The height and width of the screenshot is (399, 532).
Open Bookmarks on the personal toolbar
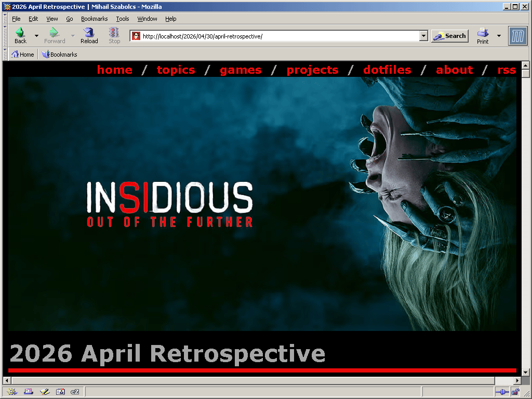pos(60,54)
